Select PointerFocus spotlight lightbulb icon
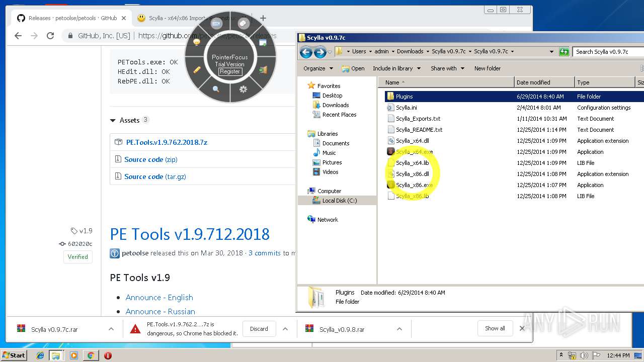This screenshot has height=362, width=644. pyautogui.click(x=197, y=42)
